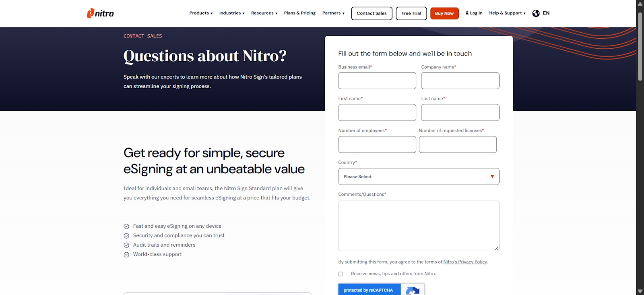Click the Buy Now button
Image resolution: width=644 pixels, height=295 pixels.
click(444, 13)
